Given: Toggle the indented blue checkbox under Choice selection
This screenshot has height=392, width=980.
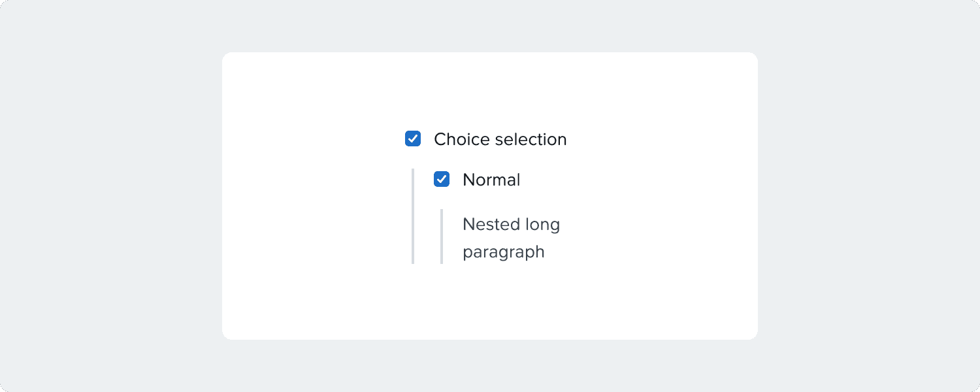Looking at the screenshot, I should point(442,179).
